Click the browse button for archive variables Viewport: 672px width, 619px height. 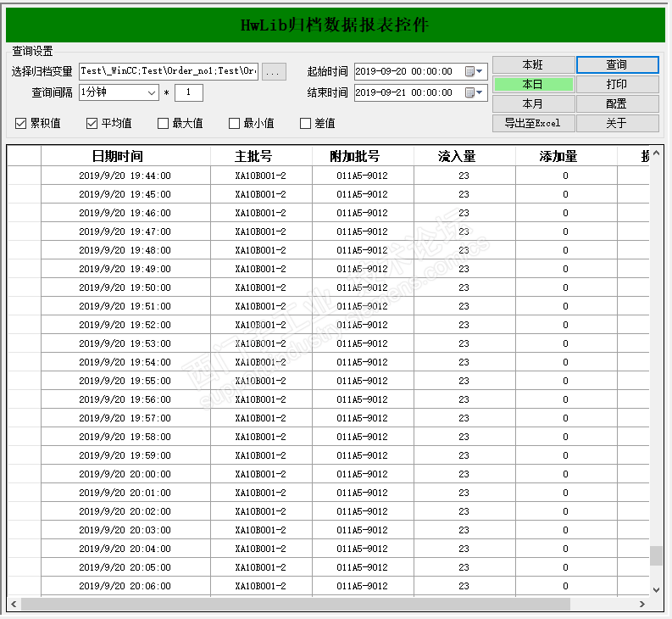tap(274, 71)
